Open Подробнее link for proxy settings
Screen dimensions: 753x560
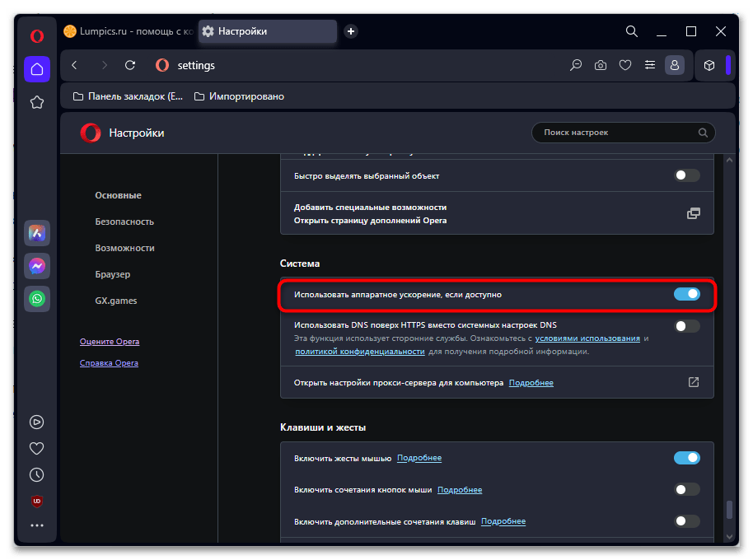coord(531,382)
